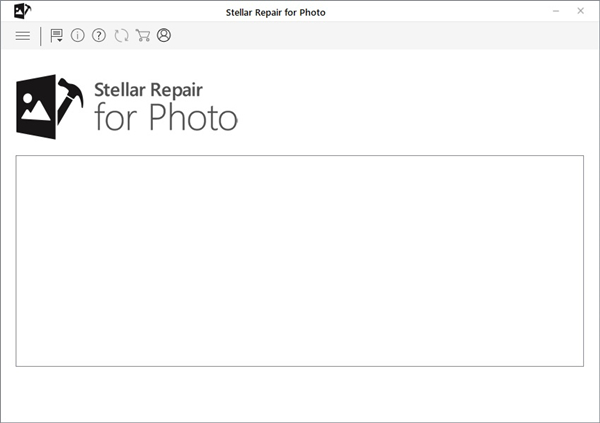Viewport: 600px width, 423px height.
Task: Click the blank area below the file panel
Action: point(300,393)
